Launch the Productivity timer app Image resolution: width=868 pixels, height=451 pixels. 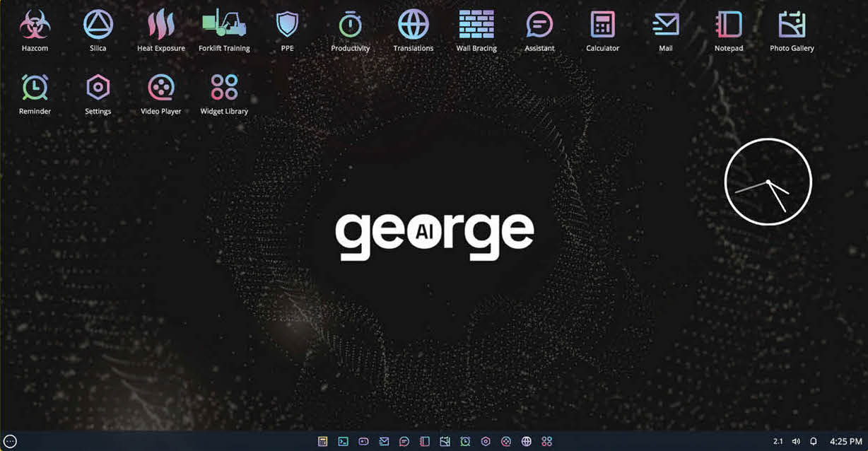[350, 25]
